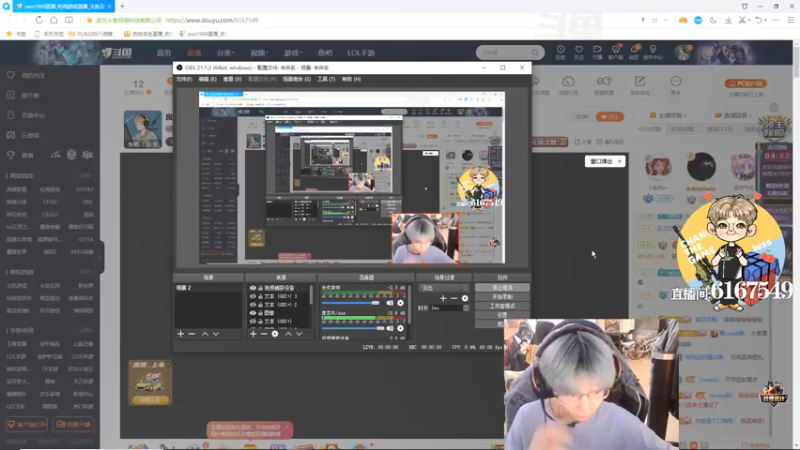Toggle visibility of 文本 (GDI+) 2 source
The image size is (800, 450).
click(x=253, y=305)
